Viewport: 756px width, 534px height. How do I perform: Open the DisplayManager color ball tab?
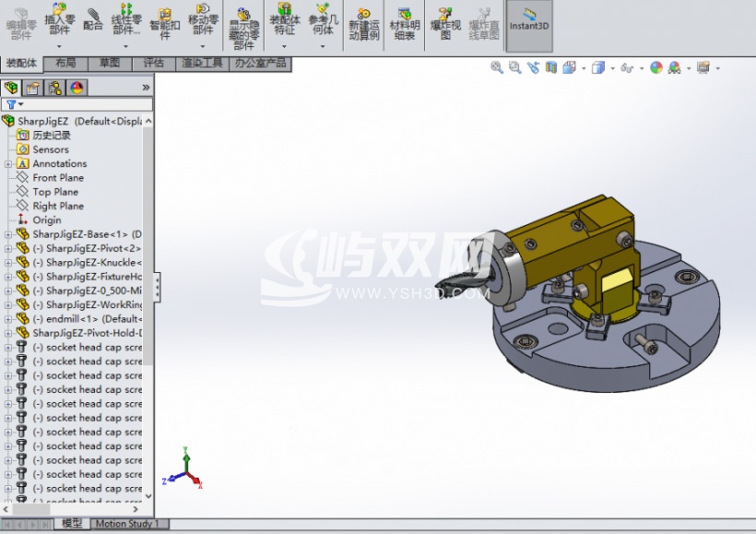click(77, 88)
